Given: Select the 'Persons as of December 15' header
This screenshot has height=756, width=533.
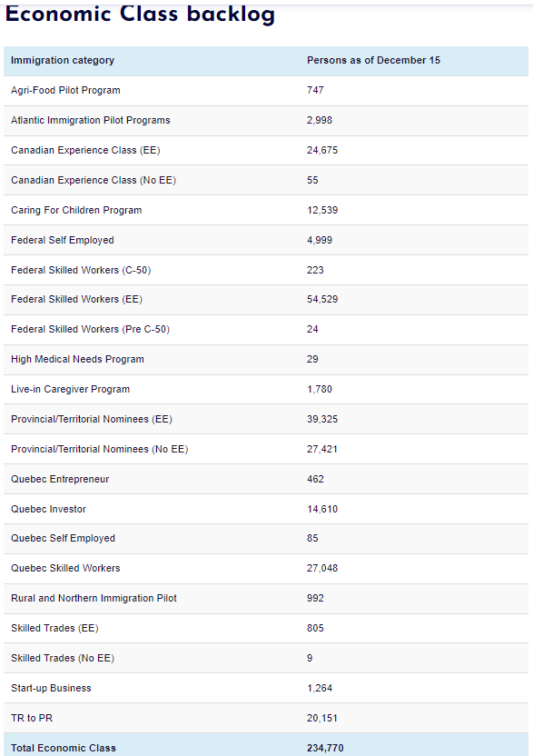Looking at the screenshot, I should [373, 60].
